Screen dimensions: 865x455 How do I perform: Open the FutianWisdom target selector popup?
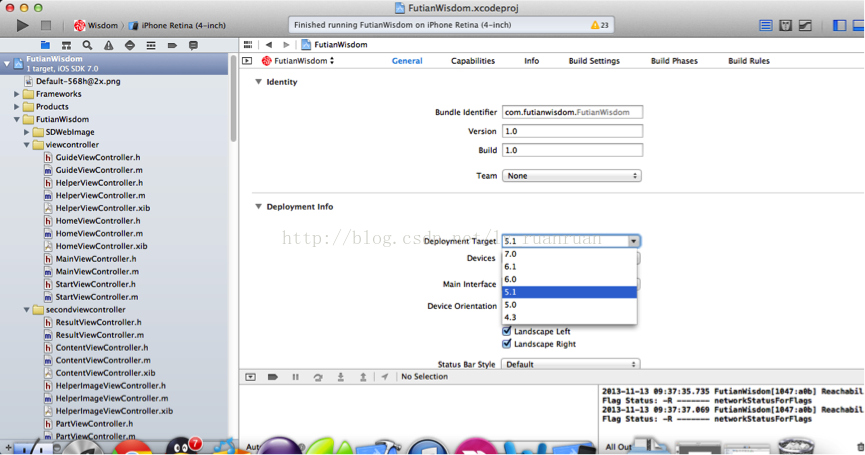pyautogui.click(x=298, y=61)
